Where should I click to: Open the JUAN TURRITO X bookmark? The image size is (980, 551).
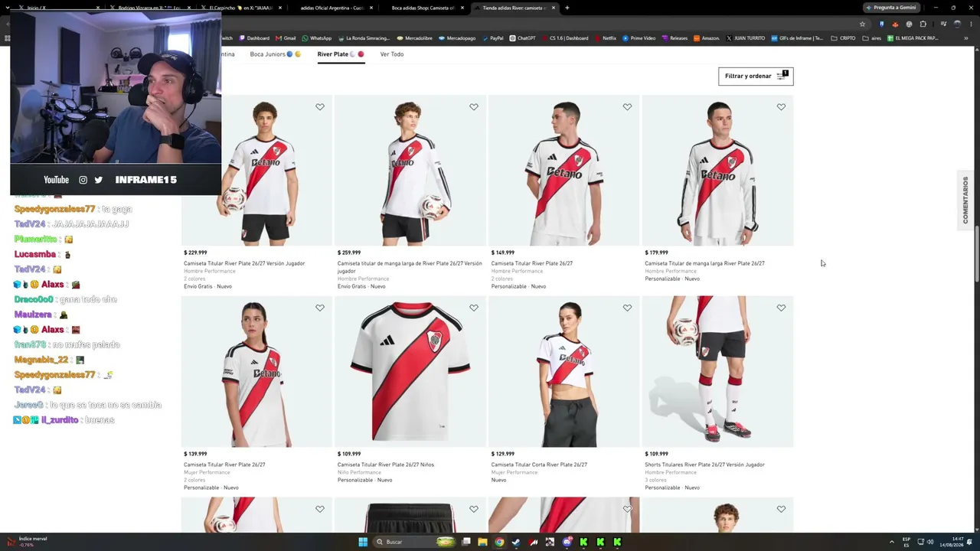(x=745, y=38)
